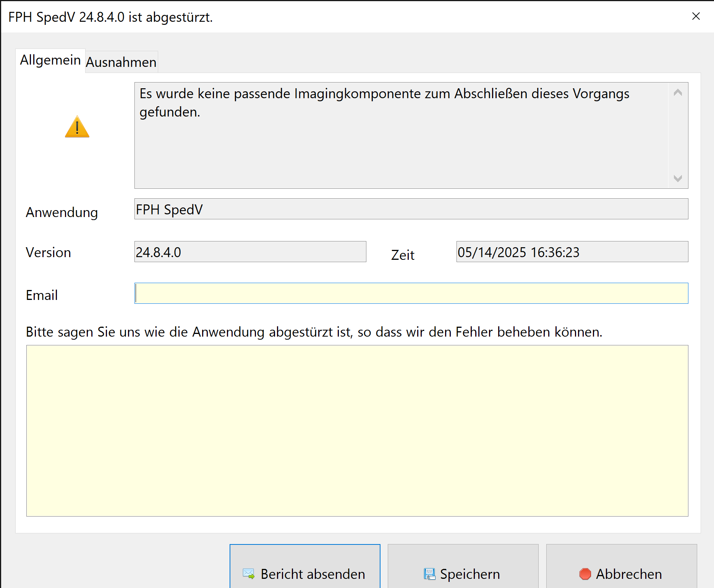Save the crash report with Speichern
The height and width of the screenshot is (588, 714).
pyautogui.click(x=463, y=567)
